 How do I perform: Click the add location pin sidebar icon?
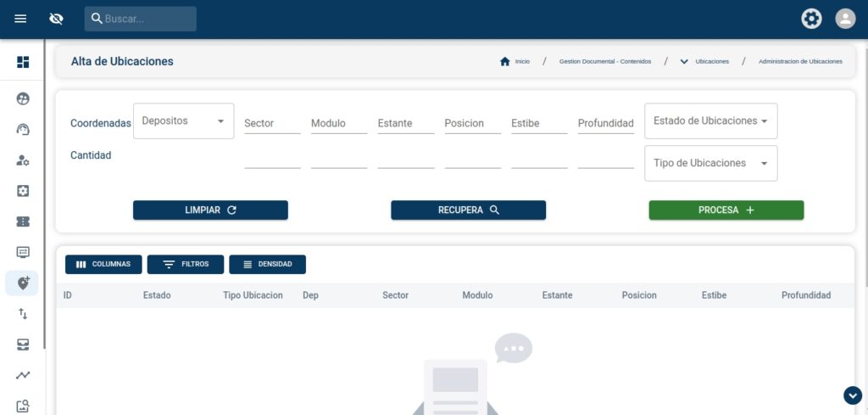click(23, 283)
